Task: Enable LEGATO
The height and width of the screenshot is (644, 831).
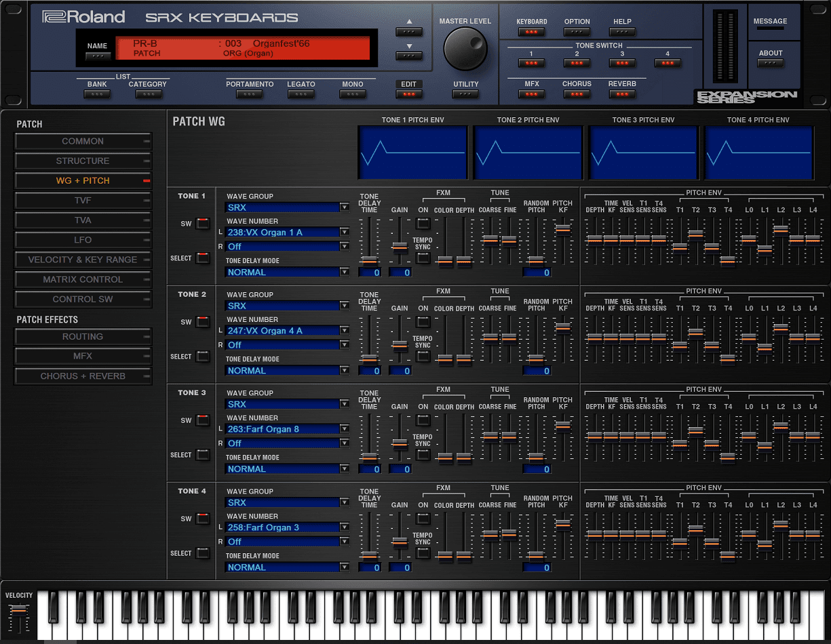Action: pyautogui.click(x=301, y=94)
